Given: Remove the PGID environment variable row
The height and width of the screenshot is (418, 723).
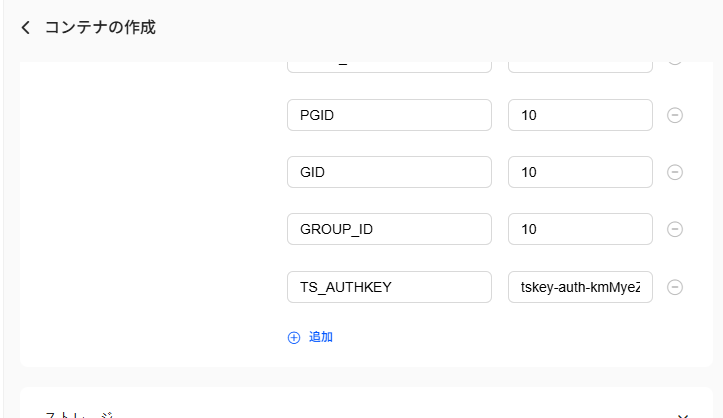Looking at the screenshot, I should [675, 115].
